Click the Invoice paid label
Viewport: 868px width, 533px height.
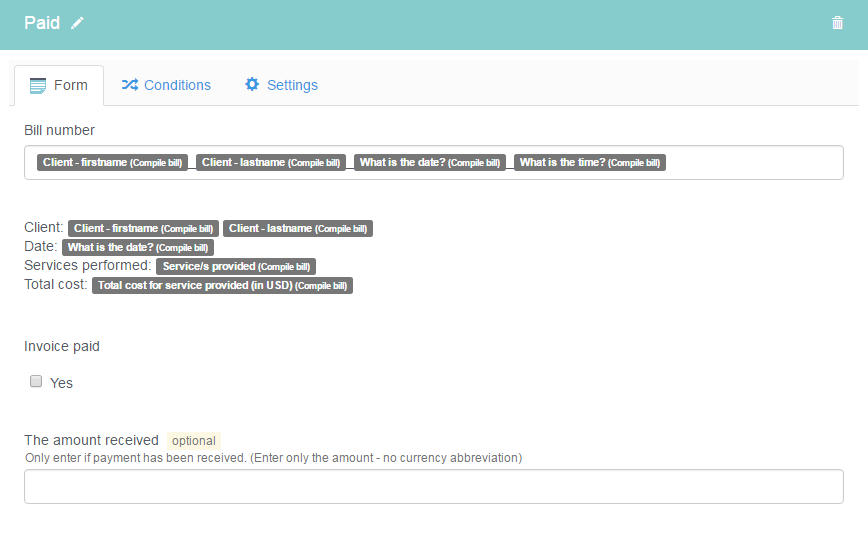pyautogui.click(x=61, y=346)
